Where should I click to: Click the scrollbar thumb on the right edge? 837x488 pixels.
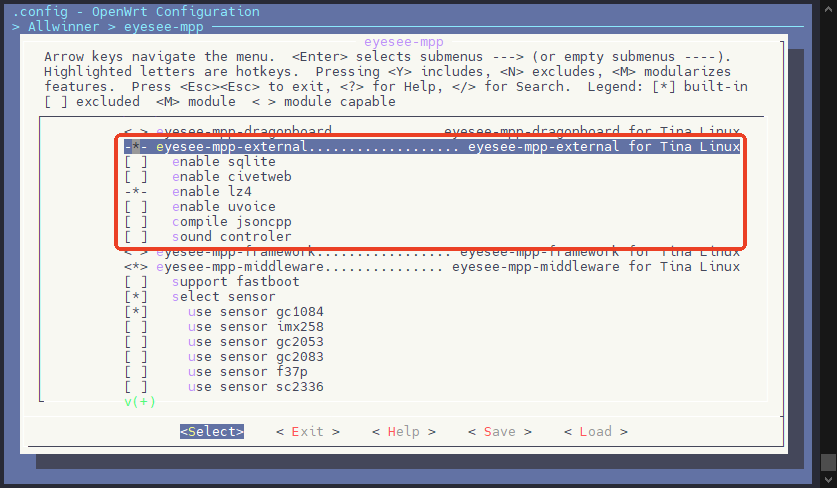pos(828,462)
